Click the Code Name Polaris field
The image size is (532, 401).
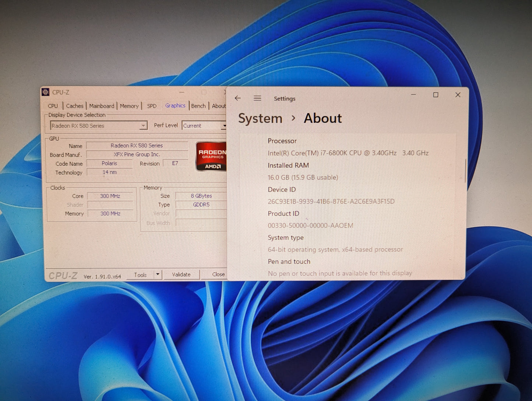point(109,163)
